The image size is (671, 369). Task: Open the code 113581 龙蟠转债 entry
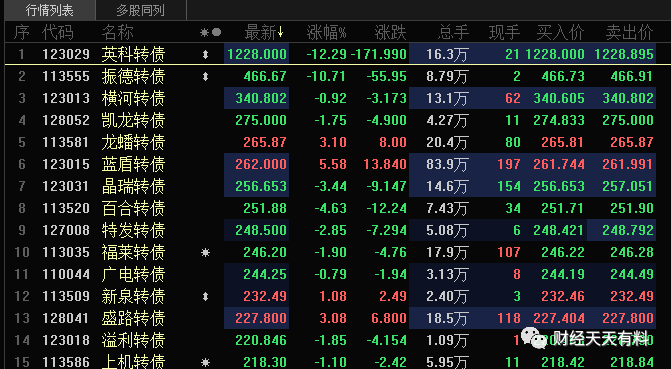tap(65, 142)
